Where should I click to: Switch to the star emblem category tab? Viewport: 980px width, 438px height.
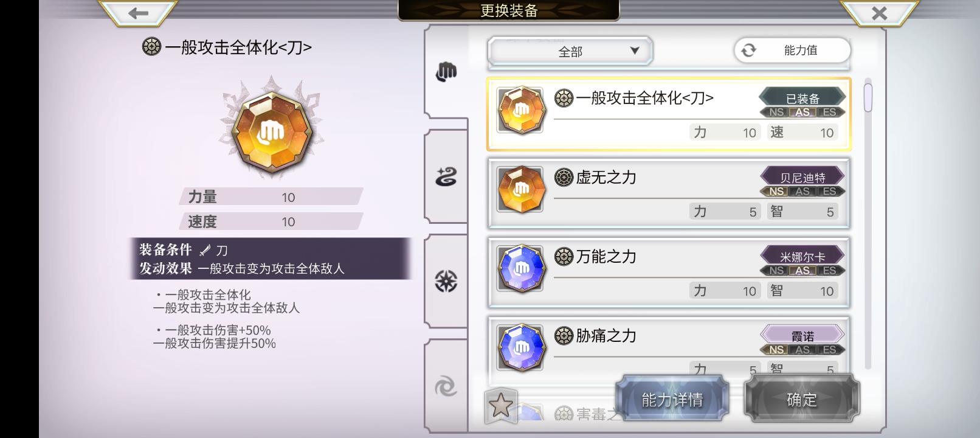446,281
